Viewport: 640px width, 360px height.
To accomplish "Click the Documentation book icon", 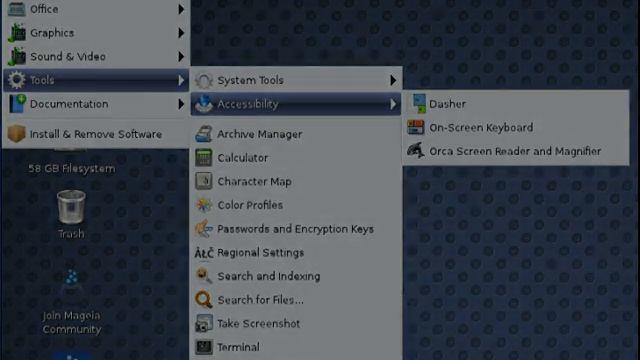I will [17, 104].
